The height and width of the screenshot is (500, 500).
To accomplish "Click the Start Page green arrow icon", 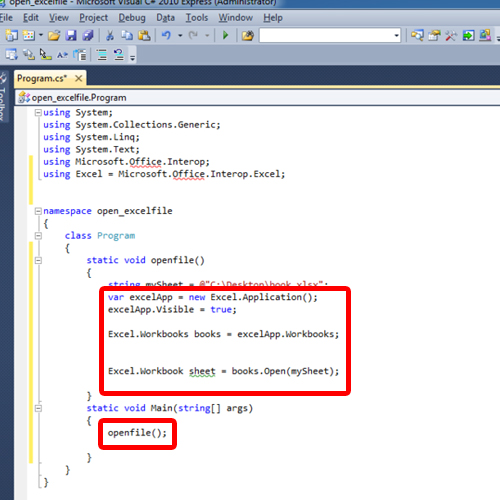I will point(468,35).
